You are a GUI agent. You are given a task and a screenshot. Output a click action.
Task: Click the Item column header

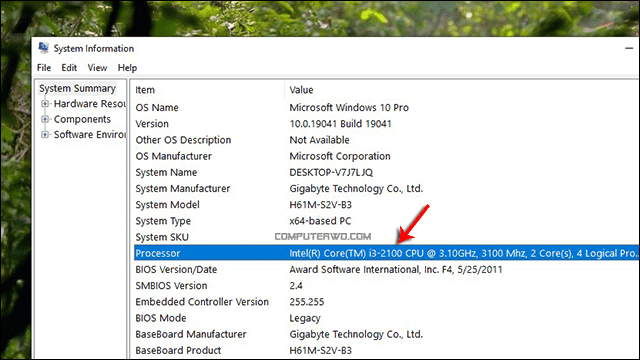[x=209, y=90]
